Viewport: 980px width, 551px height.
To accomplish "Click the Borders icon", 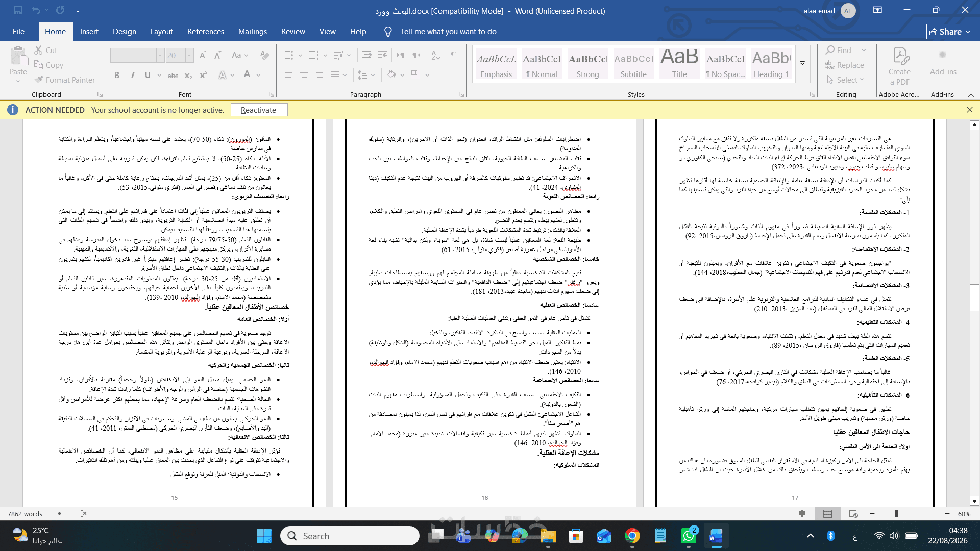I will pyautogui.click(x=416, y=75).
